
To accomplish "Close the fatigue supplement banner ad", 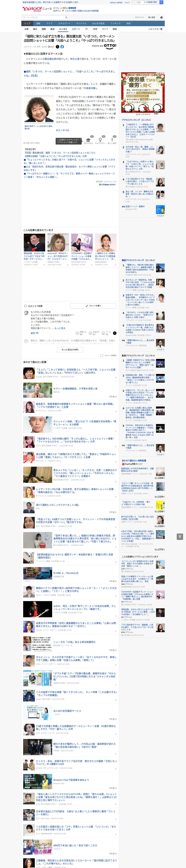I will click(x=163, y=73).
